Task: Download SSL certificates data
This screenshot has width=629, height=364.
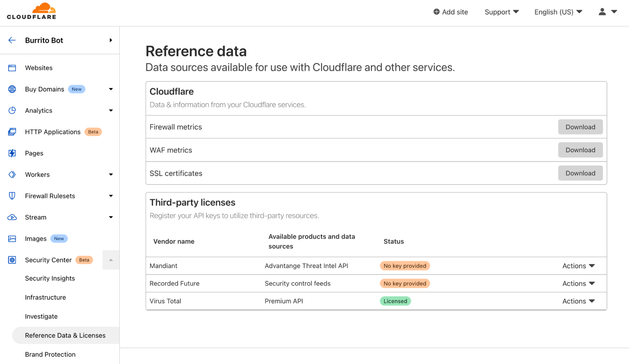Action: tap(580, 173)
